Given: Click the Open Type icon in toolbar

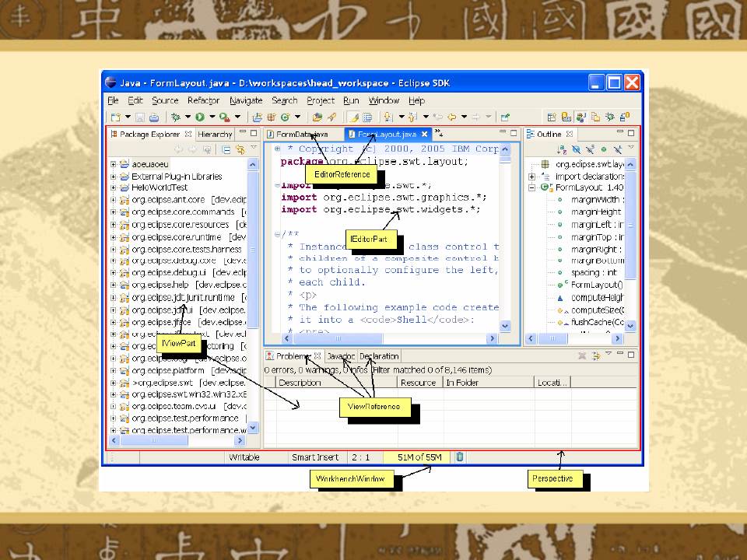Looking at the screenshot, I should pyautogui.click(x=317, y=117).
